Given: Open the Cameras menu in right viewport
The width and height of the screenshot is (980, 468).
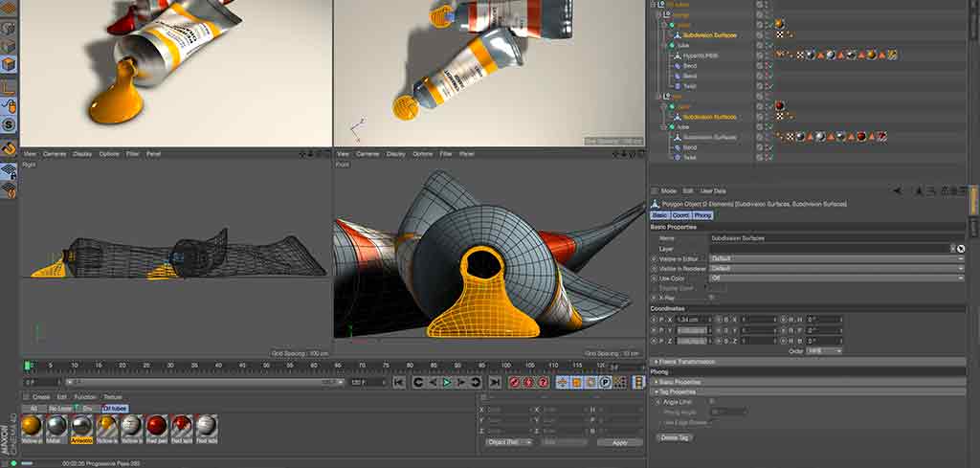Looking at the screenshot, I should coord(367,153).
